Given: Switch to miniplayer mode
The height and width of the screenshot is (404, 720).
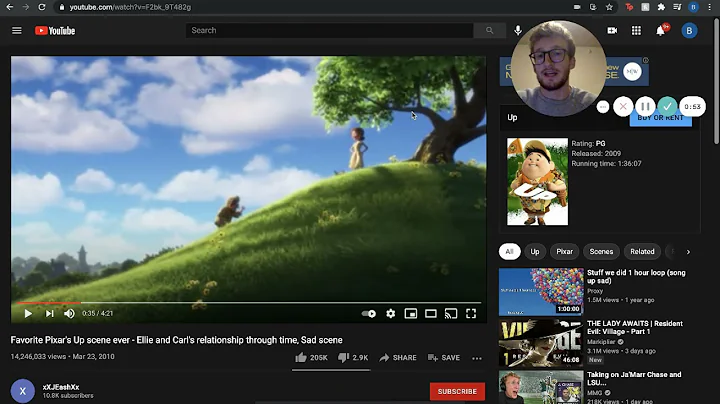Looking at the screenshot, I should pyautogui.click(x=411, y=314).
